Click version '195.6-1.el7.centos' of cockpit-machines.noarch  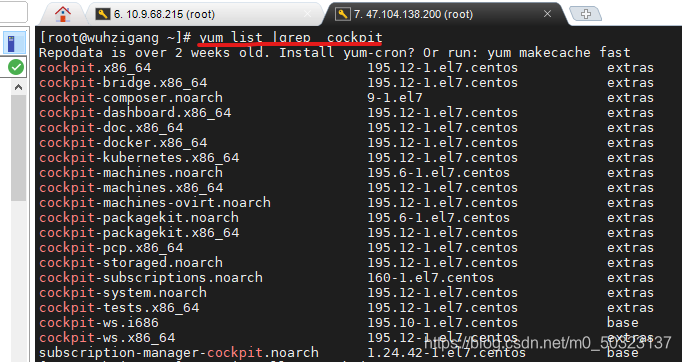coord(439,173)
